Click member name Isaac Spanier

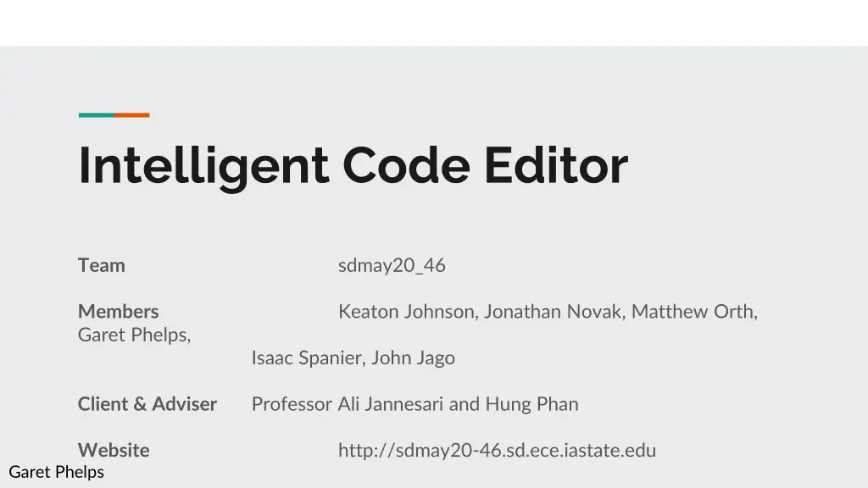point(308,358)
